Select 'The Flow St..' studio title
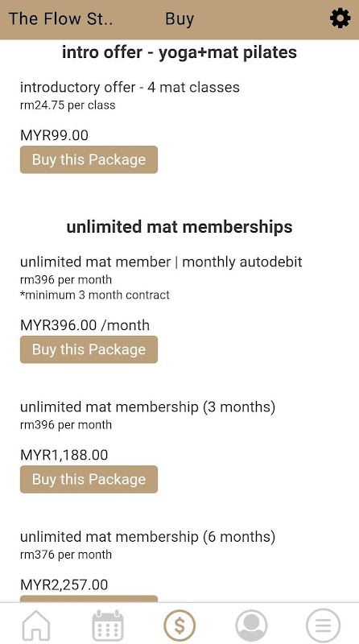This screenshot has width=359, height=644. pyautogui.click(x=61, y=19)
